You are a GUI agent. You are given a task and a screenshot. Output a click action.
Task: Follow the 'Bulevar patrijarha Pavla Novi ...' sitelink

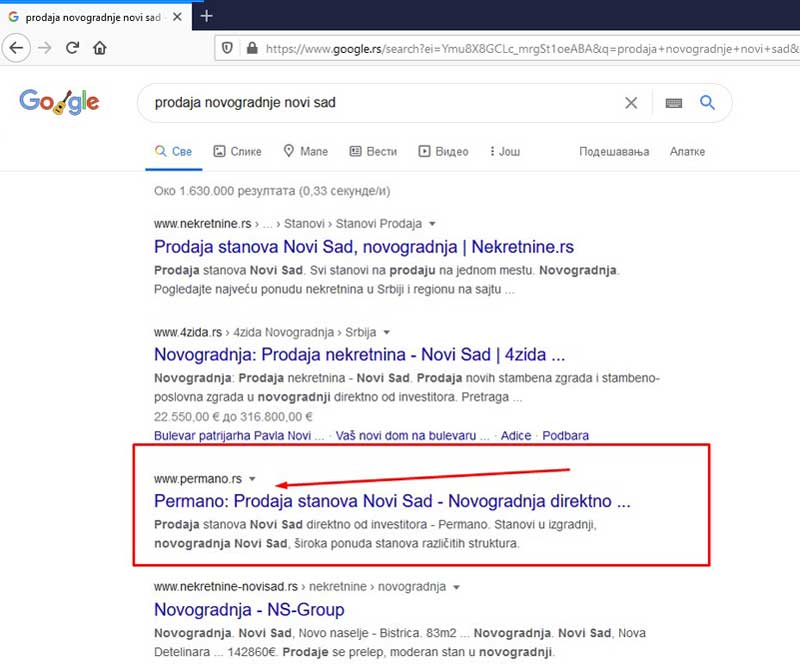click(239, 436)
